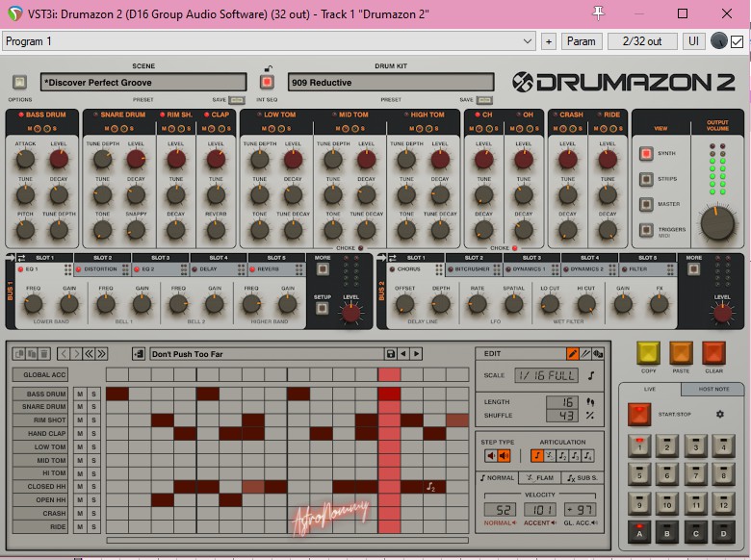Toggle the INT SEQ red button

[267, 82]
